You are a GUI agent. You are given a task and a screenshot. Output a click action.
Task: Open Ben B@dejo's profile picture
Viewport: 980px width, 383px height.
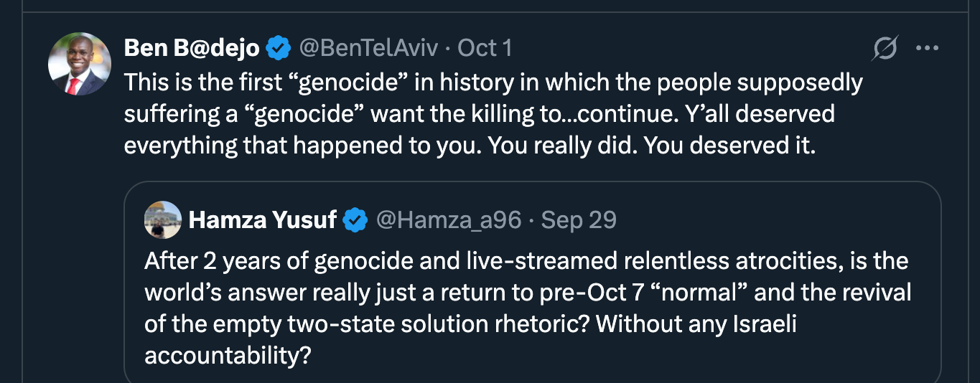(x=80, y=65)
